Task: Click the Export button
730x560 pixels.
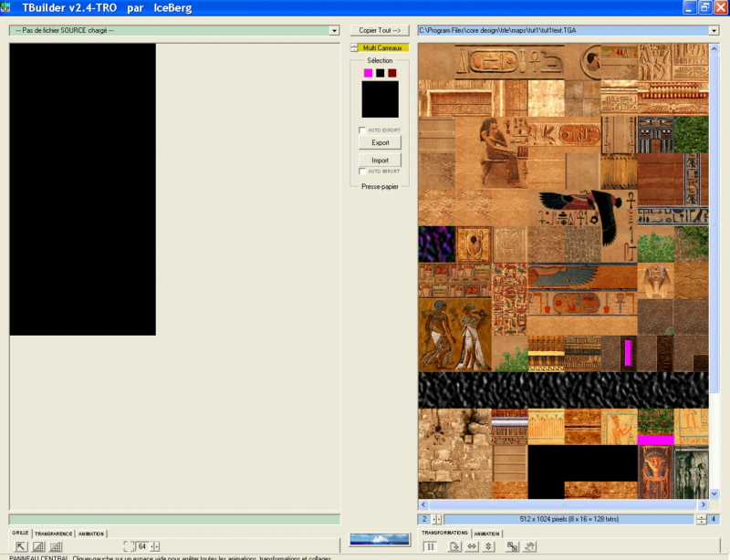Action: (380, 143)
